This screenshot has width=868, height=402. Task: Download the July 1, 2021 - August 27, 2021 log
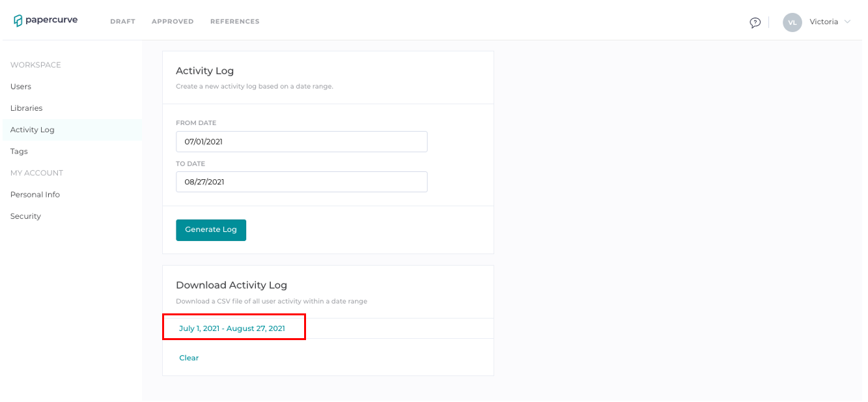[232, 328]
